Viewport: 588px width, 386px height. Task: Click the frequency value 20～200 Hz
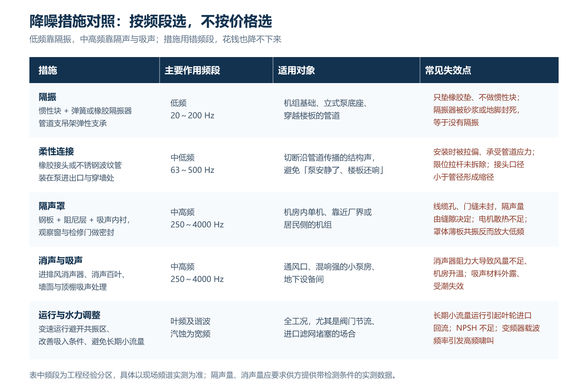point(192,115)
